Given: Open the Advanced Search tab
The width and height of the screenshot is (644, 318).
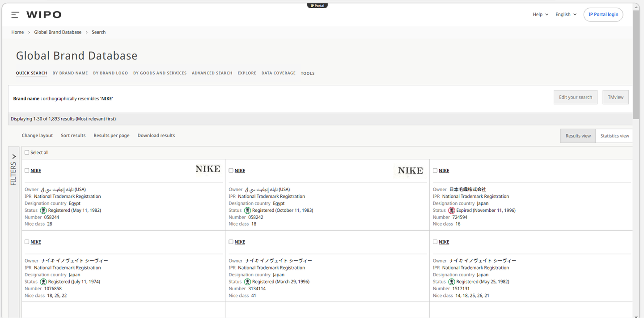Looking at the screenshot, I should point(212,73).
